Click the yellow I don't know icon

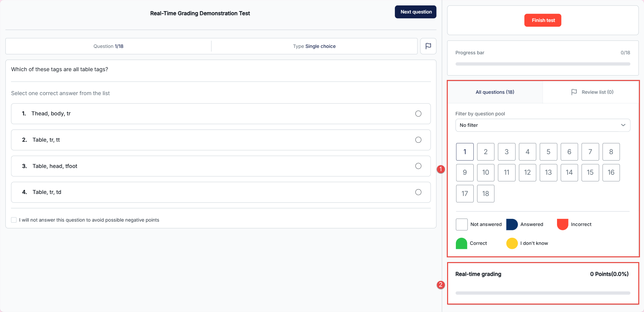[511, 243]
